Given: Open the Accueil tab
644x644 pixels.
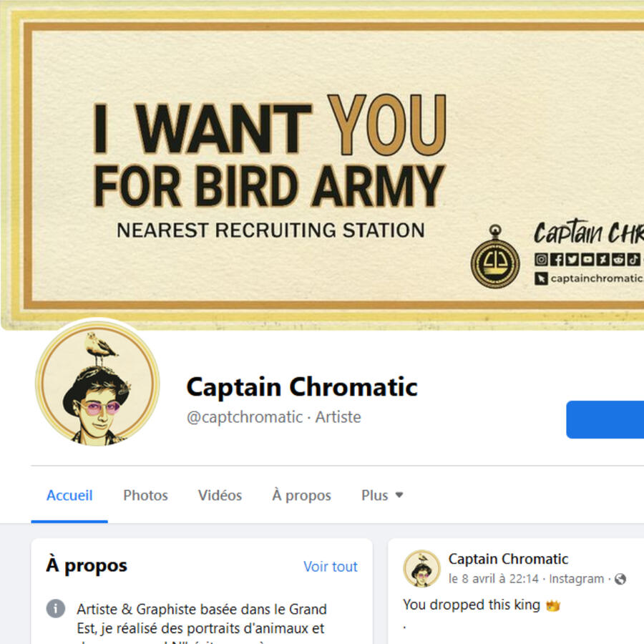Looking at the screenshot, I should (69, 495).
